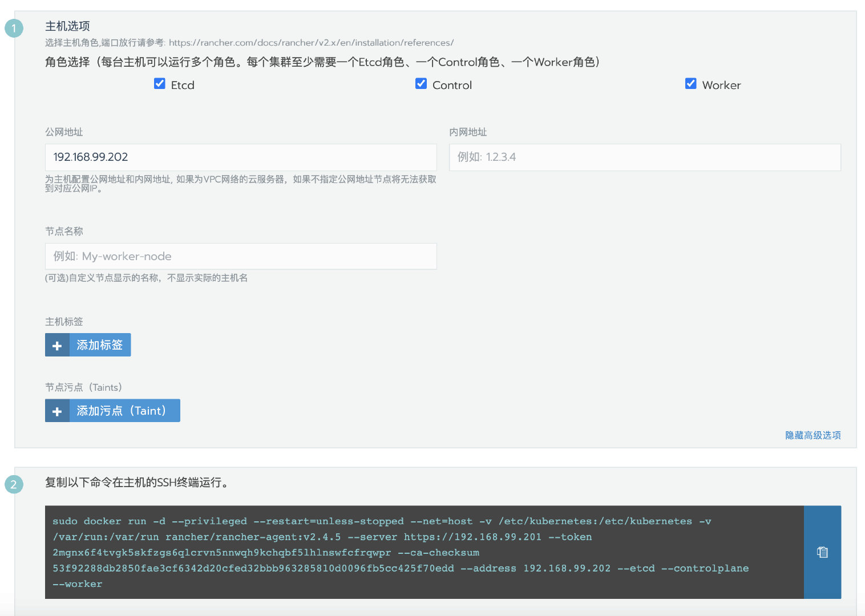Open the rancher.com docs reference URL
This screenshot has height=616, width=865.
(311, 43)
